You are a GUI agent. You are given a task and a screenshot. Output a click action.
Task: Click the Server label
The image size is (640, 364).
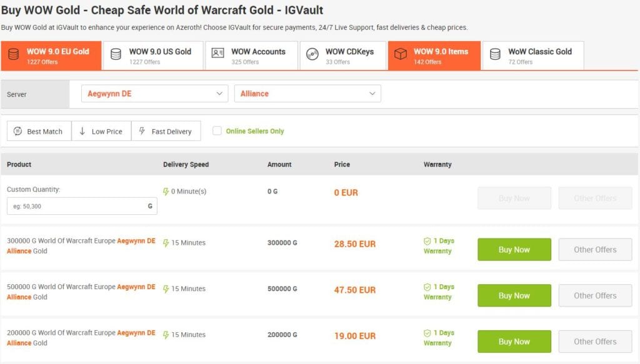tap(17, 94)
